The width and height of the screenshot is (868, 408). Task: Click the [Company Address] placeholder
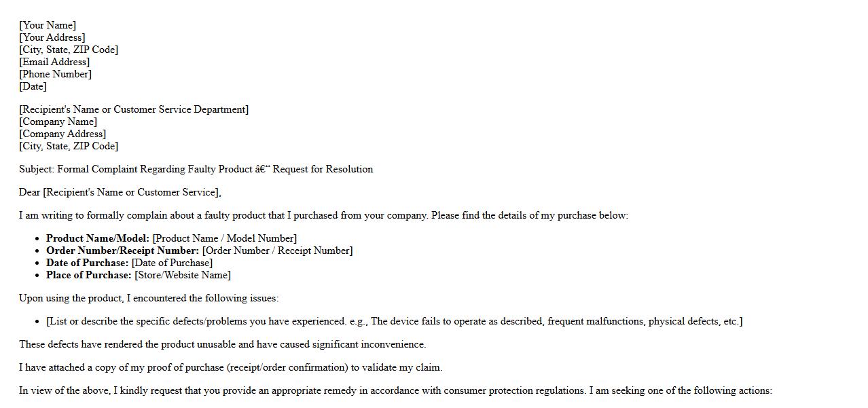62,134
